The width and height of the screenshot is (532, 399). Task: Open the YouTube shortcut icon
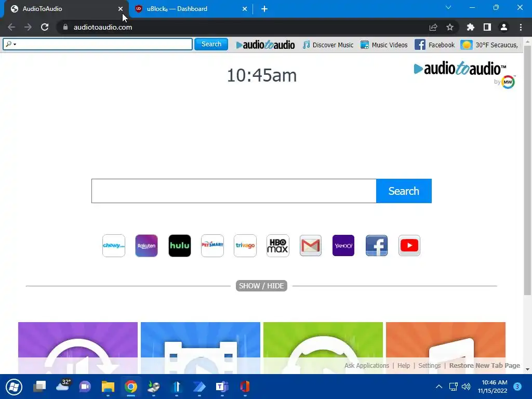tap(409, 246)
